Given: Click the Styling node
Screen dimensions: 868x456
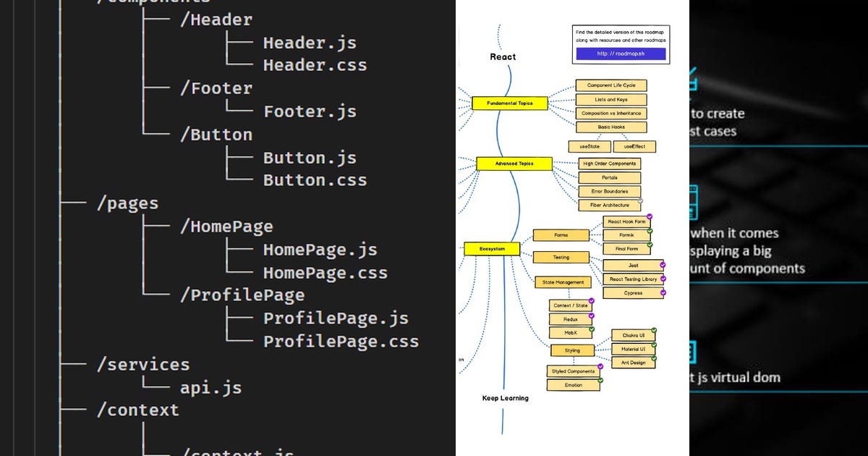Looking at the screenshot, I should click(x=572, y=350).
